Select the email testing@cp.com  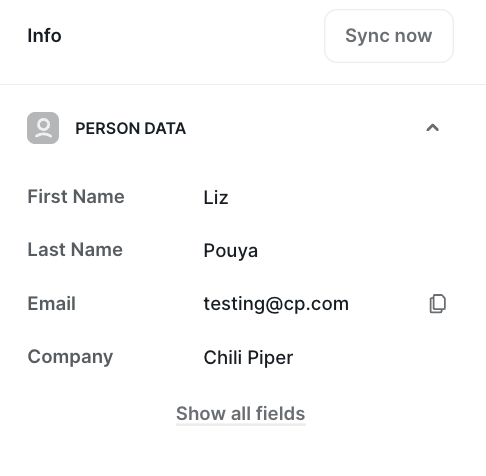[276, 304]
